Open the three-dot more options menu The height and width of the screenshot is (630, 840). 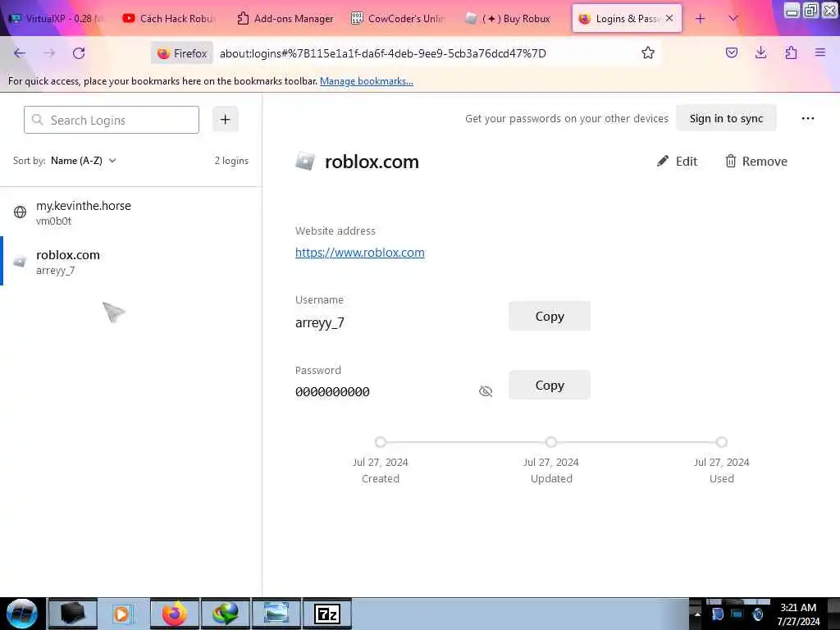coord(808,118)
